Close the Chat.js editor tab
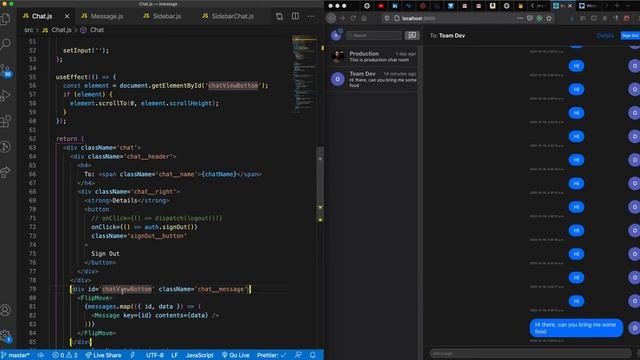 [67, 16]
